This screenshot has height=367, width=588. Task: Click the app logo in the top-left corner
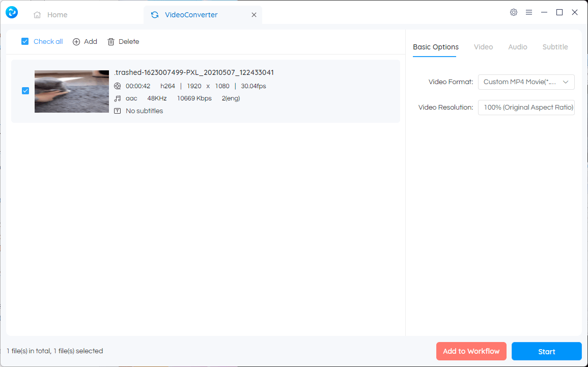[x=11, y=12]
